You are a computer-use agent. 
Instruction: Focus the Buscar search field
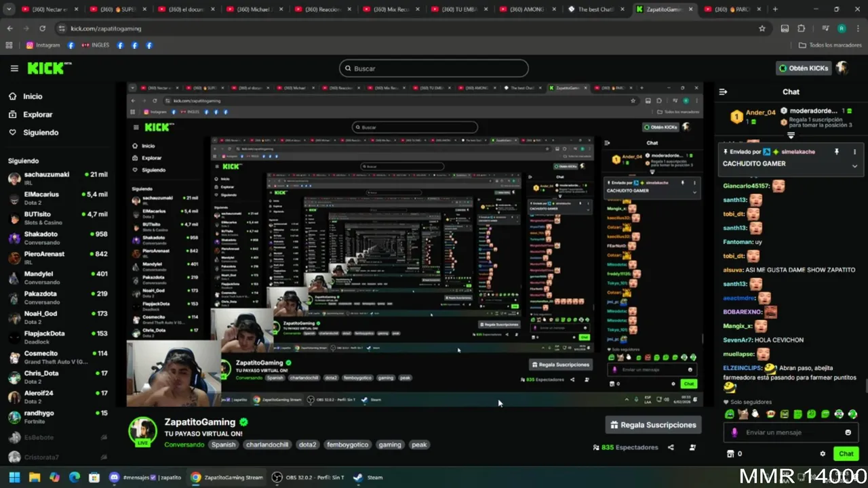tap(433, 68)
